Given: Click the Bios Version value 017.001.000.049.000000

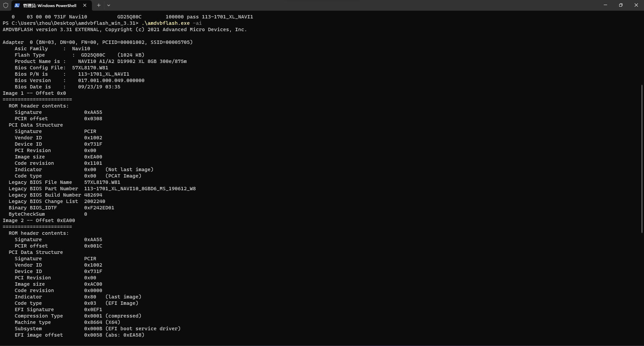Looking at the screenshot, I should pos(111,80).
